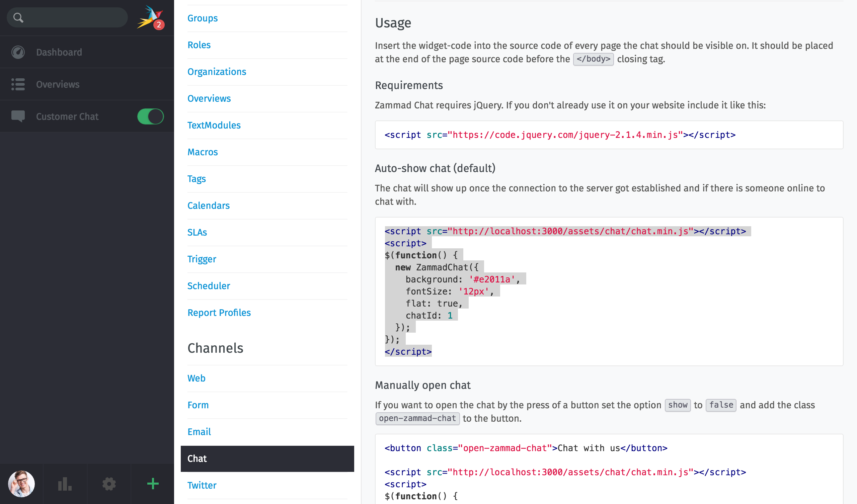Viewport: 857px width, 504px height.
Task: Click the Channels section heading
Action: pos(215,348)
